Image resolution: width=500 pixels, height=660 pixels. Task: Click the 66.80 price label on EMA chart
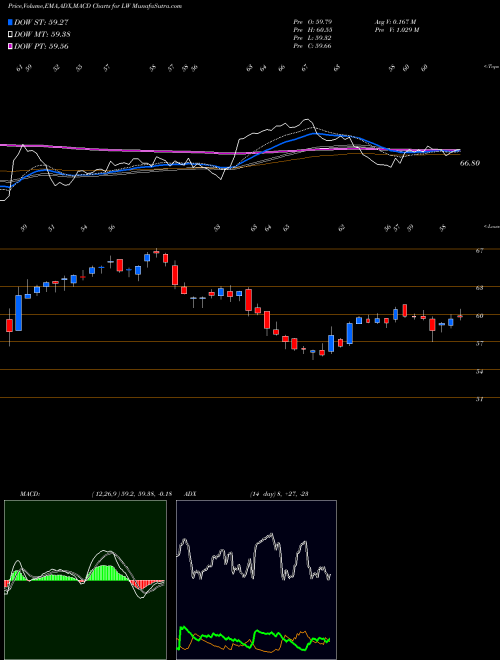pos(470,163)
